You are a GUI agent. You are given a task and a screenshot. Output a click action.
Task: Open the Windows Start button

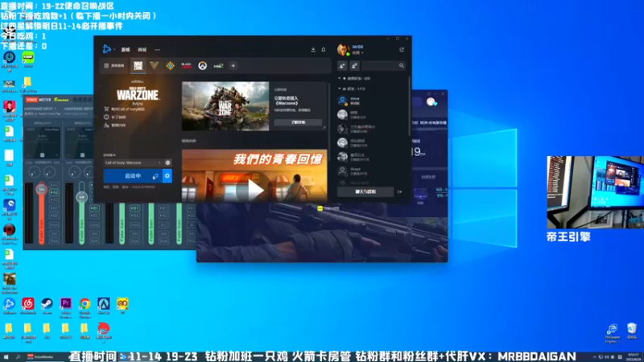[6, 357]
